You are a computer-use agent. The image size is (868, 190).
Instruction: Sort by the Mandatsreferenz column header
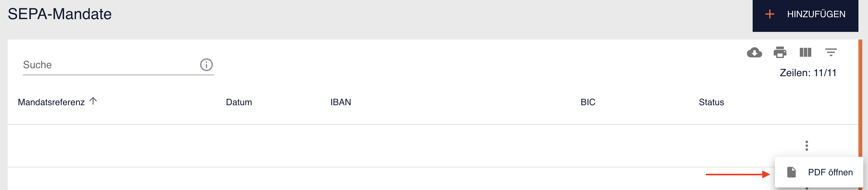coord(51,102)
